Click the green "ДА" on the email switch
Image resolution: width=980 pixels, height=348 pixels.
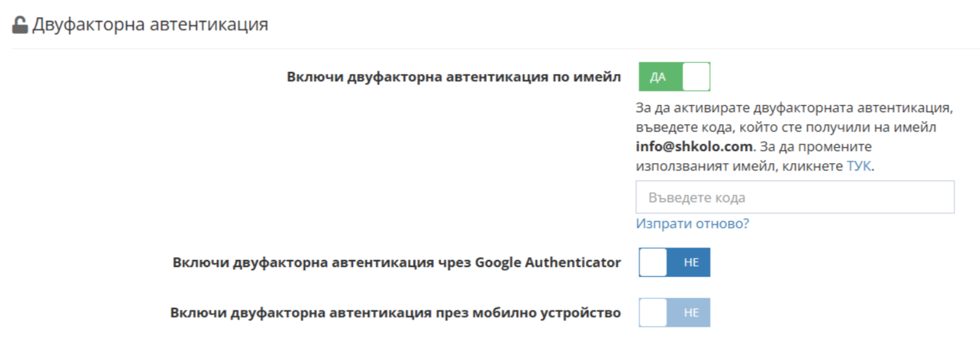pos(658,77)
